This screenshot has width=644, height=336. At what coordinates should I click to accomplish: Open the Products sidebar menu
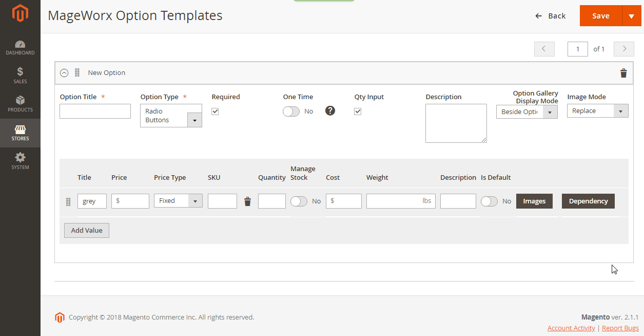[20, 104]
